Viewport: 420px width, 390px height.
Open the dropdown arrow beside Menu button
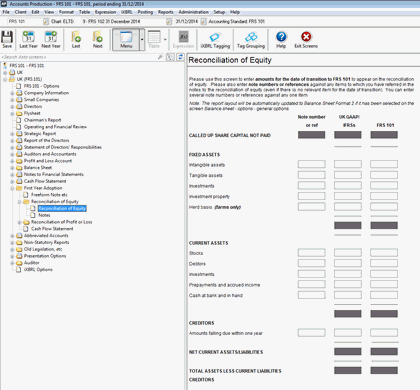(x=142, y=40)
